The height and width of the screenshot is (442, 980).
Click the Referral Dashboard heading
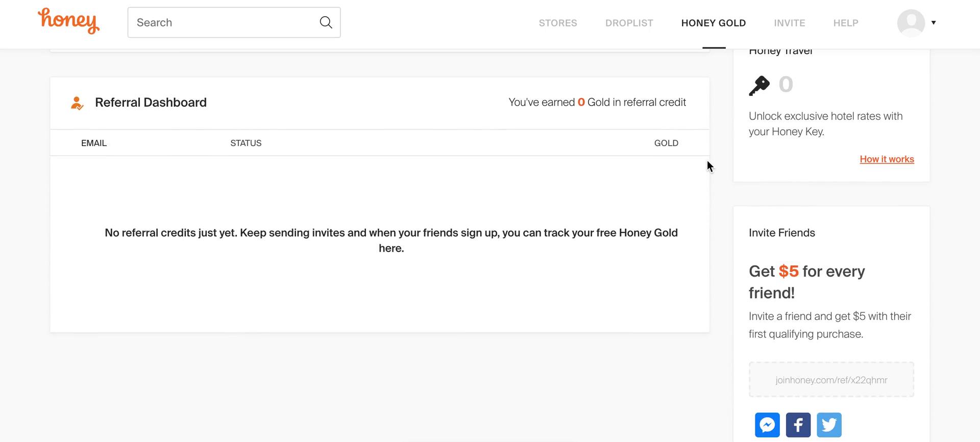[x=151, y=103]
